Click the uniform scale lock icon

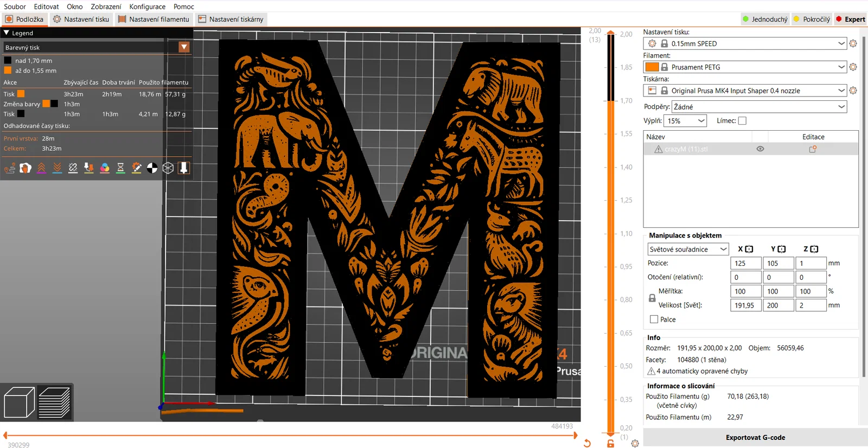point(652,298)
